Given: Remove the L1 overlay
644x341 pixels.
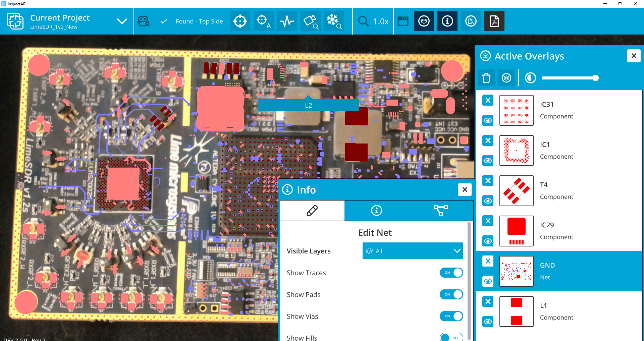Looking at the screenshot, I should click(488, 301).
